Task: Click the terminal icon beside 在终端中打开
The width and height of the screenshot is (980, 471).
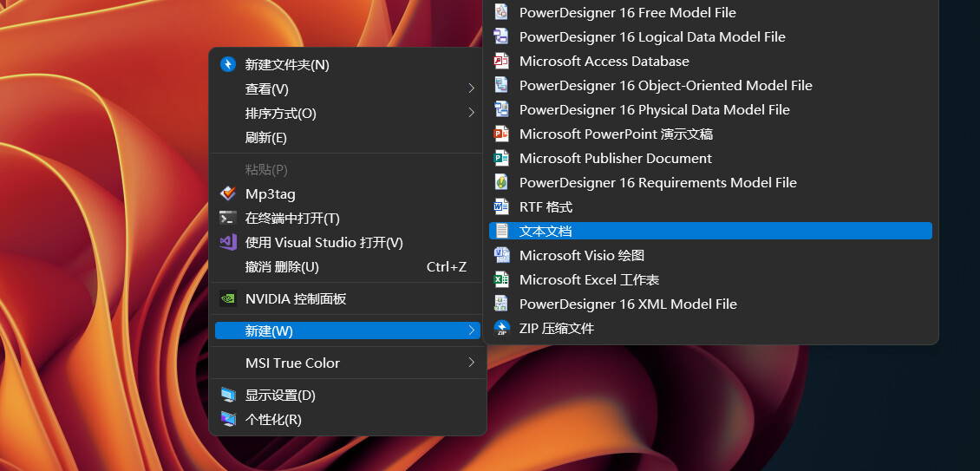Action: pyautogui.click(x=228, y=219)
